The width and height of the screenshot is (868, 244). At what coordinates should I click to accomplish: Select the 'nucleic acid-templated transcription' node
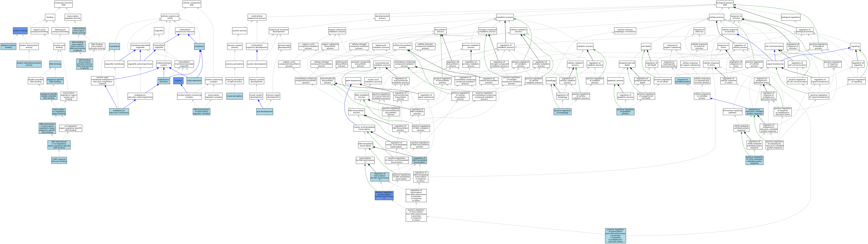(364, 128)
